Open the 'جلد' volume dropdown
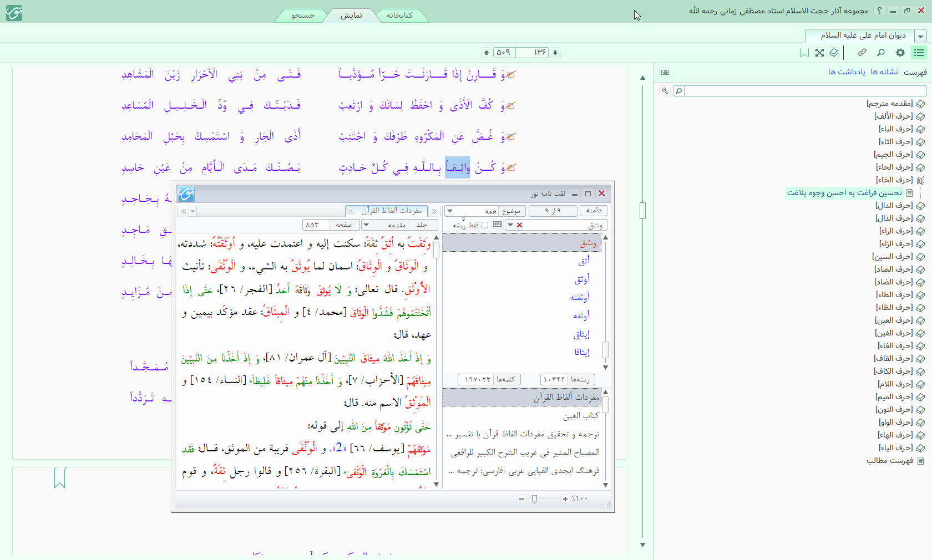The width and height of the screenshot is (932, 560). (x=366, y=225)
